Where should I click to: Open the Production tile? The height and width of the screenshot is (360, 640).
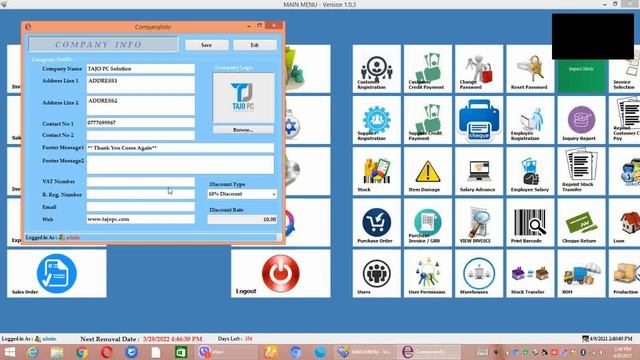click(x=624, y=273)
